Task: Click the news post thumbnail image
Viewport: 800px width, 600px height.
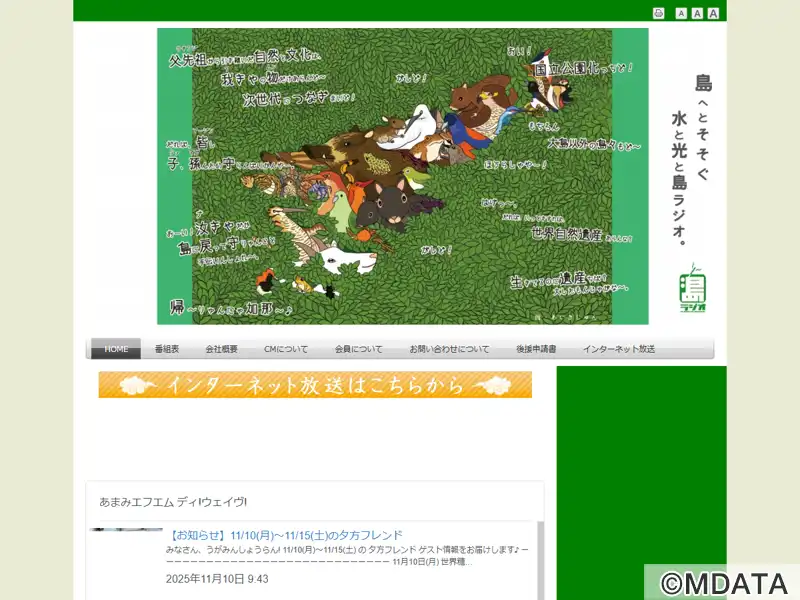Action: tap(125, 530)
